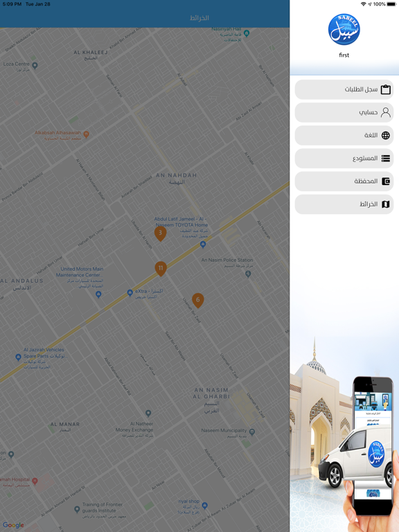Select the orange map marker numbered 6
This screenshot has width=399, height=532.
(198, 300)
